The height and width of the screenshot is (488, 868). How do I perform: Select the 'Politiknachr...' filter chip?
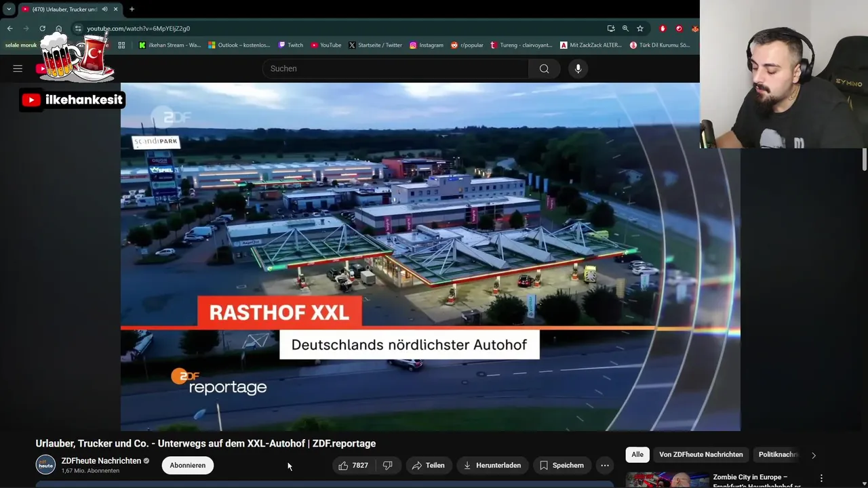click(778, 455)
